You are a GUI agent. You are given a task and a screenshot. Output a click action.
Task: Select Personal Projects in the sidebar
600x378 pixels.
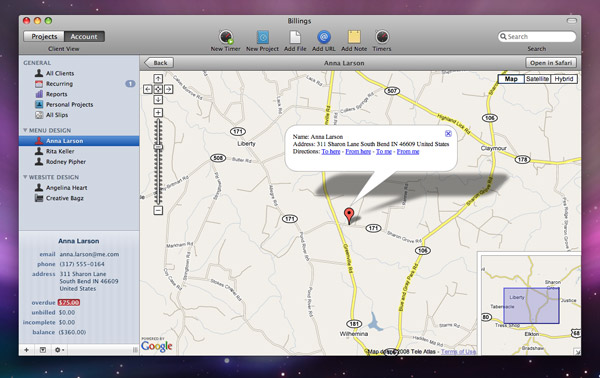(79, 104)
